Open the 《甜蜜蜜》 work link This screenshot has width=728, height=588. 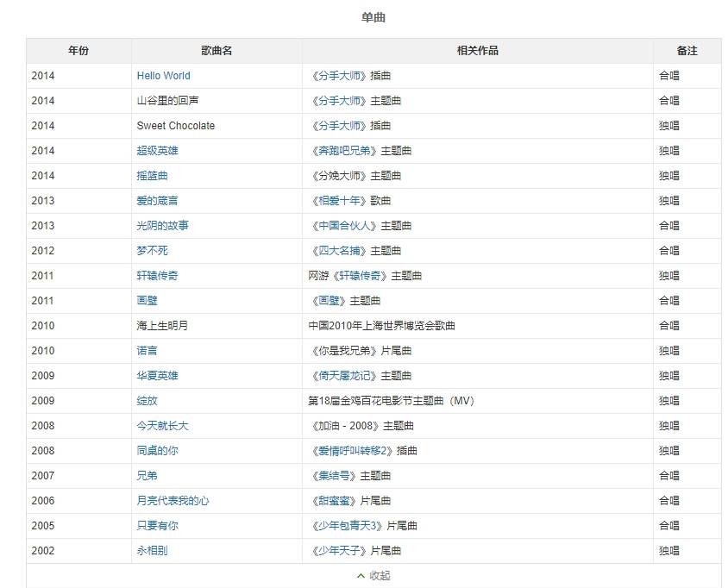pos(335,501)
